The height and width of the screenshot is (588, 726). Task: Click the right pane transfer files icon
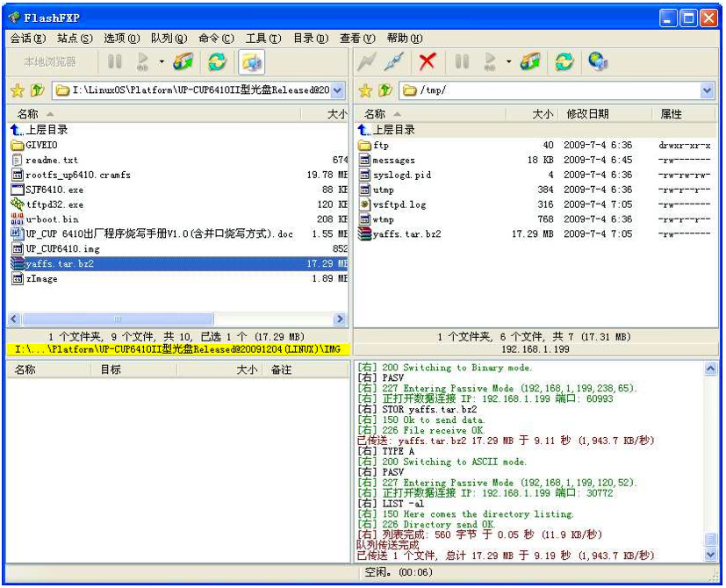pos(530,61)
